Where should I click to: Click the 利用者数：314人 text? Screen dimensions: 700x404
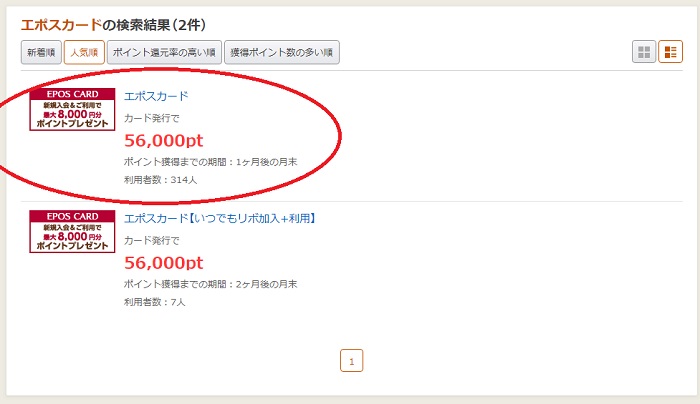click(160, 180)
